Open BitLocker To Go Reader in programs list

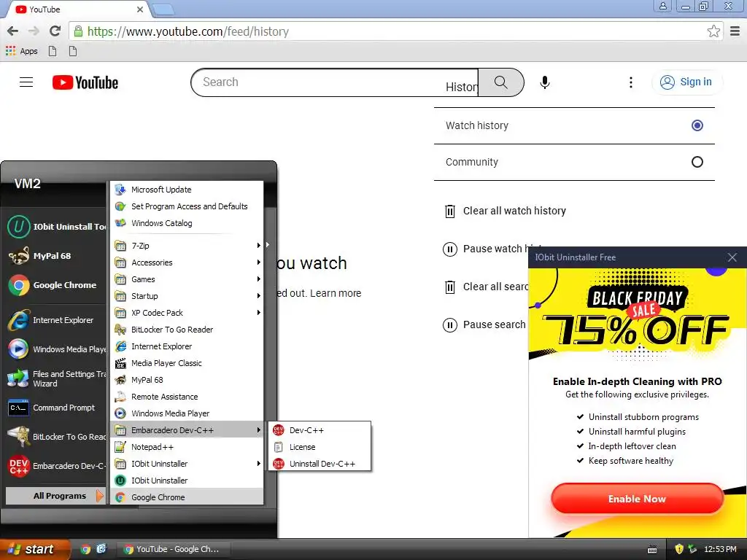point(187,330)
